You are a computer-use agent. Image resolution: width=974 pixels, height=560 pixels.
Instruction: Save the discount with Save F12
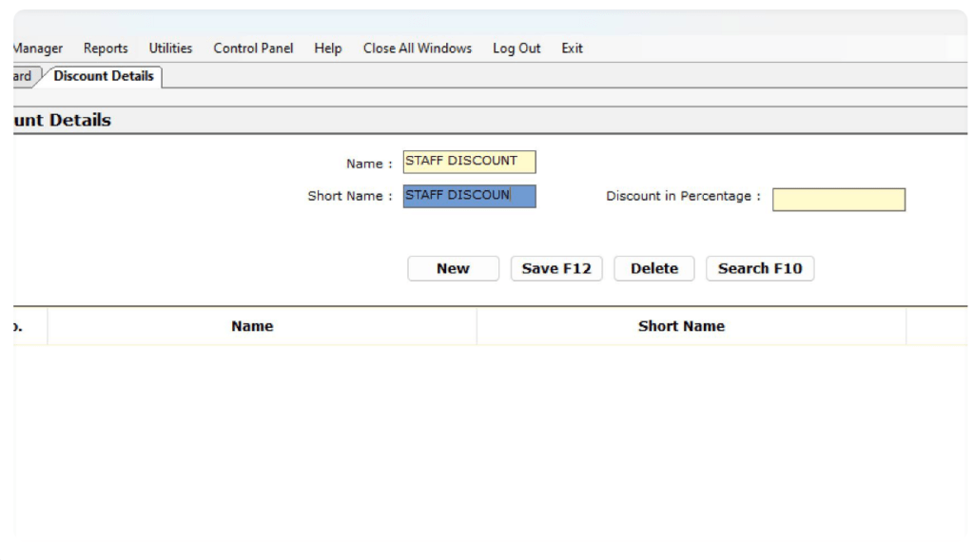click(x=556, y=269)
